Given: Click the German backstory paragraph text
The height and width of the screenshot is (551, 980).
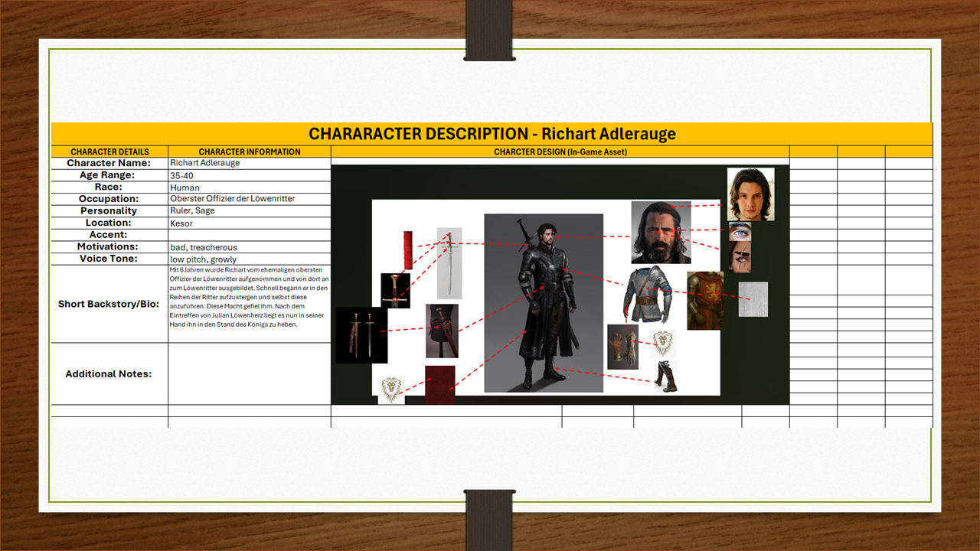Looking at the screenshot, I should 250,298.
